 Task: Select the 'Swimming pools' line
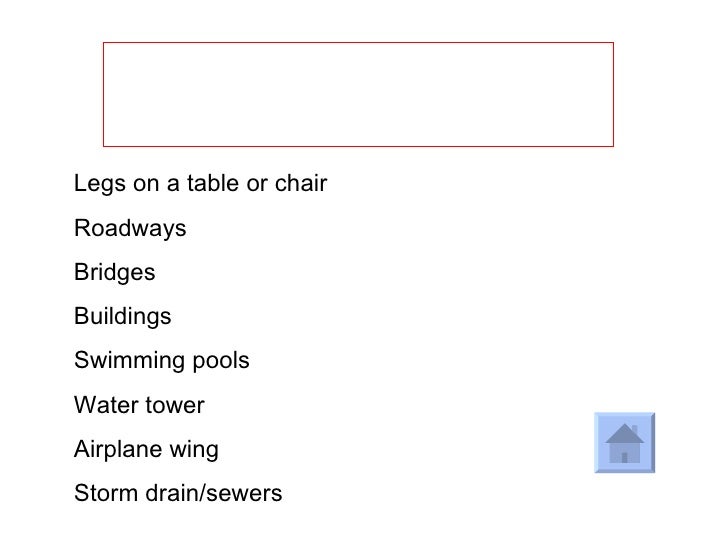[x=162, y=361]
